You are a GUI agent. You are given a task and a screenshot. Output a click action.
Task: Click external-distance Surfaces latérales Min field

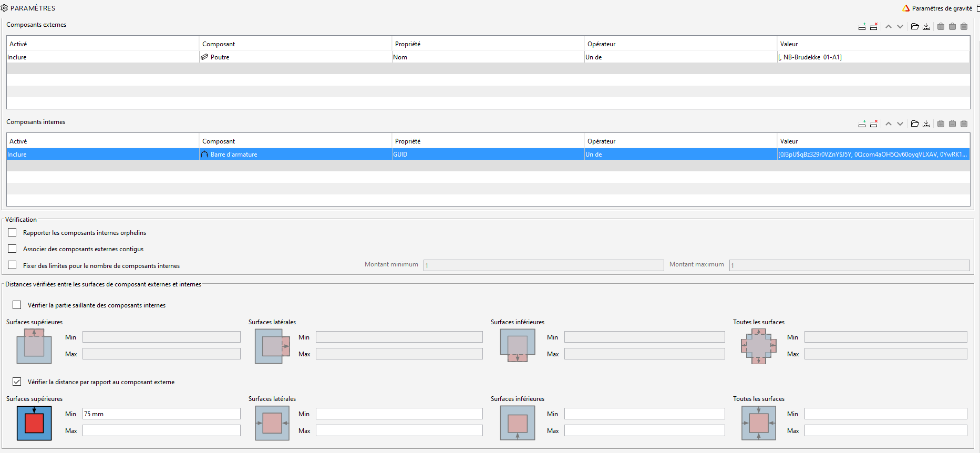(399, 414)
